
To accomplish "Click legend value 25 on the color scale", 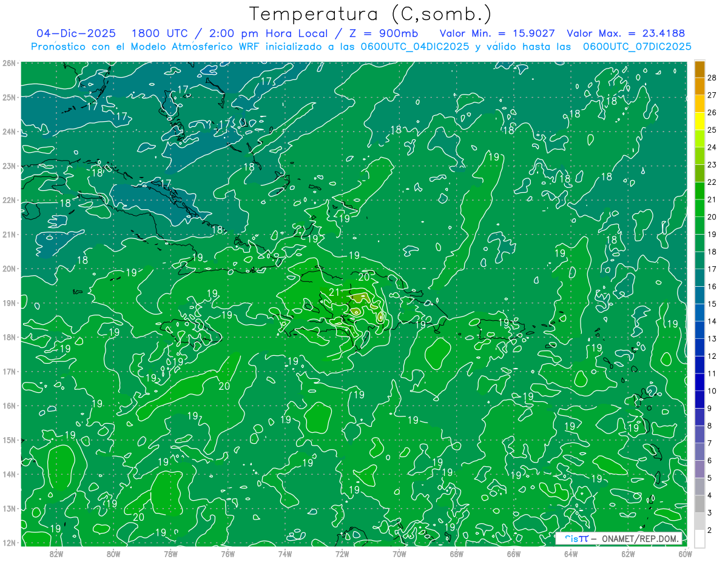I will click(x=712, y=130).
